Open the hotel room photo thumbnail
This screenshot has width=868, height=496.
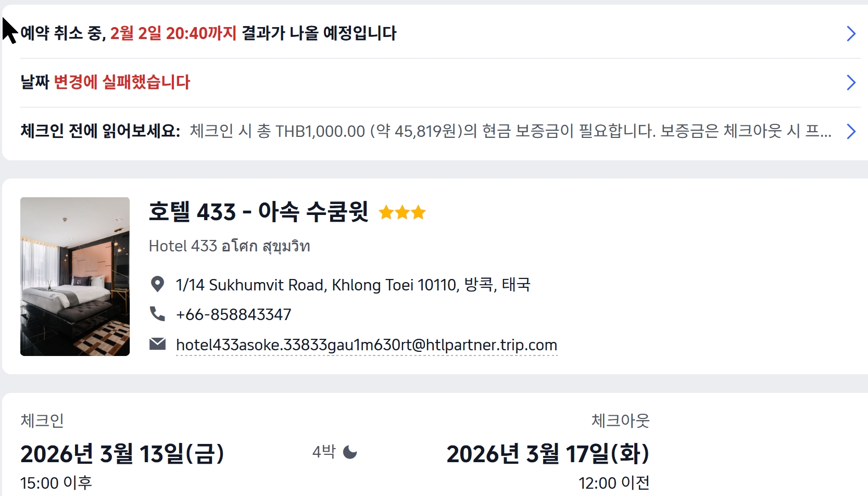click(75, 276)
